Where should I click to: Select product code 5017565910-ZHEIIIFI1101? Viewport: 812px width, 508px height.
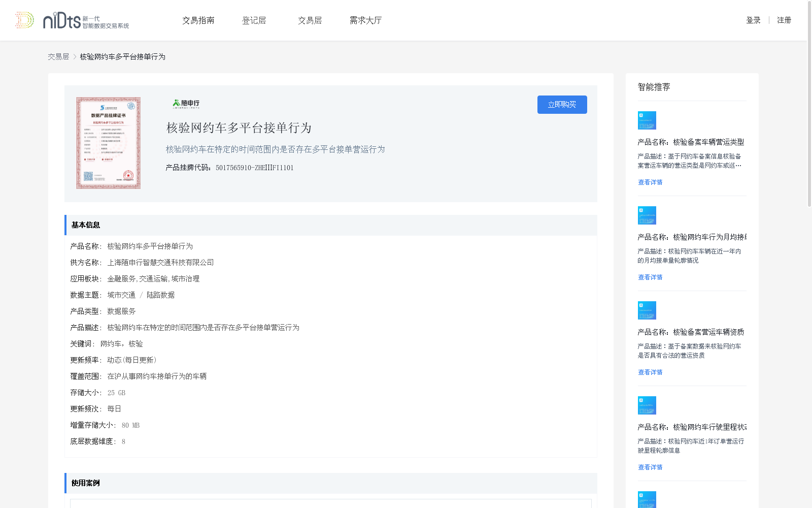[x=254, y=168]
